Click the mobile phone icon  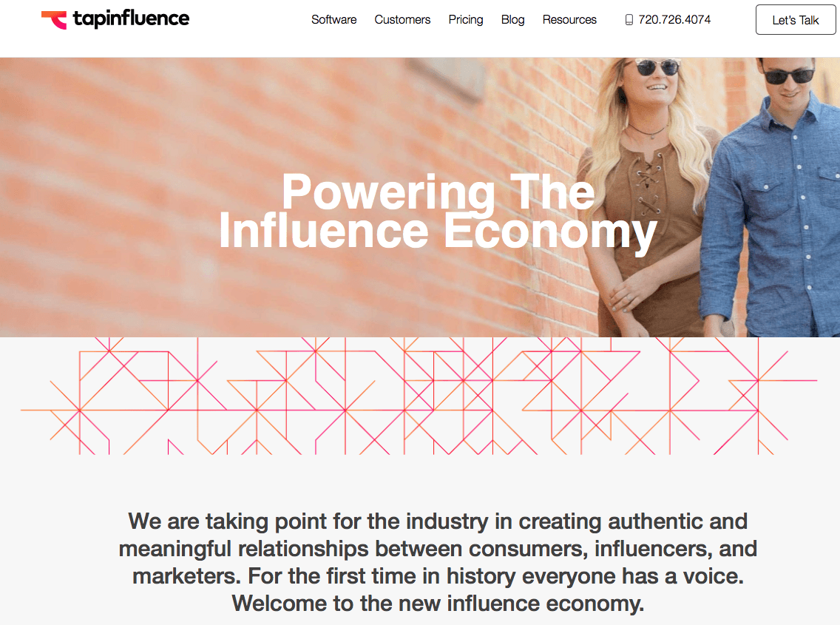(629, 20)
